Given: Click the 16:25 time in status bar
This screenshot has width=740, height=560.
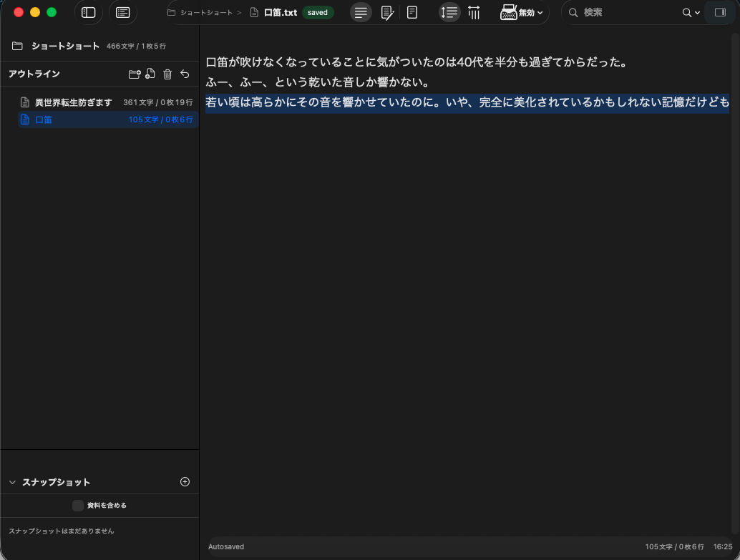Looking at the screenshot, I should pyautogui.click(x=723, y=547).
